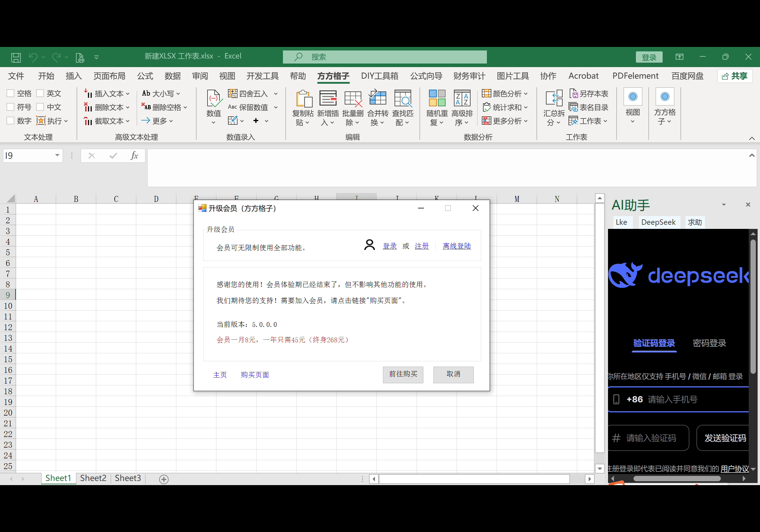Collapse the ribbon with the chevron
760x532 pixels.
[x=752, y=138]
